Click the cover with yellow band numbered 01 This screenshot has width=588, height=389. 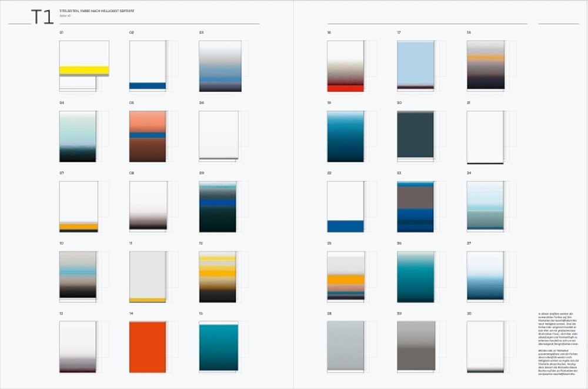pos(83,66)
